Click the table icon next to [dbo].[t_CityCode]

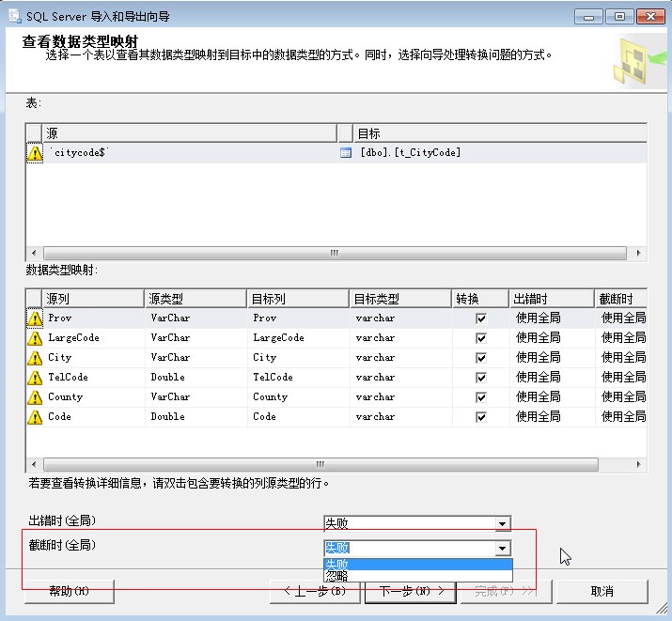tap(345, 152)
